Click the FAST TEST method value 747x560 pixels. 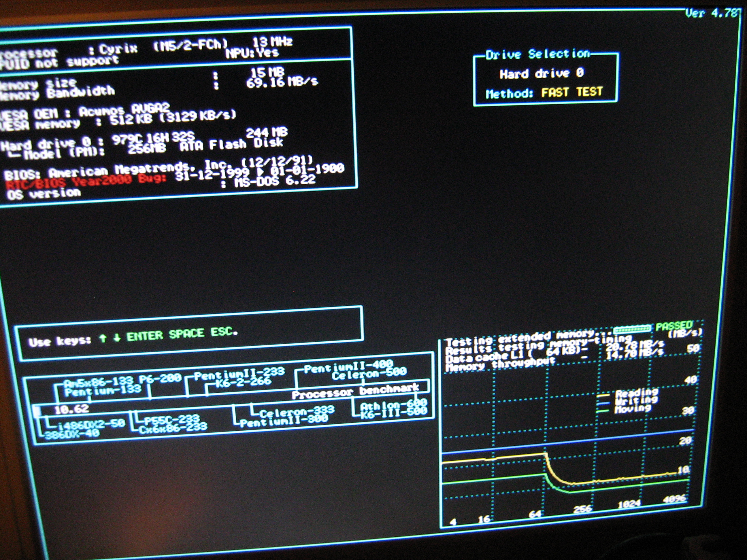[x=572, y=92]
